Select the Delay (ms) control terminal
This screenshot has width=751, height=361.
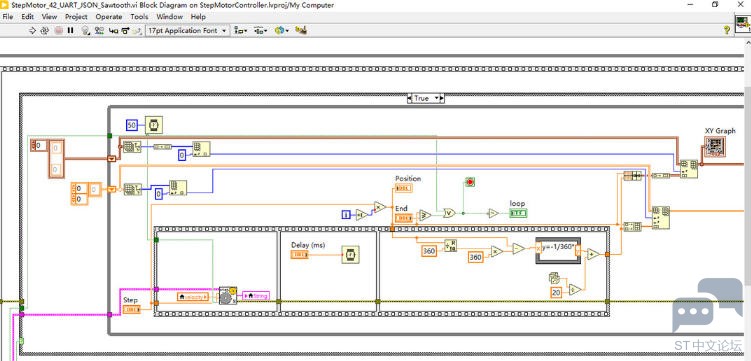pos(299,255)
